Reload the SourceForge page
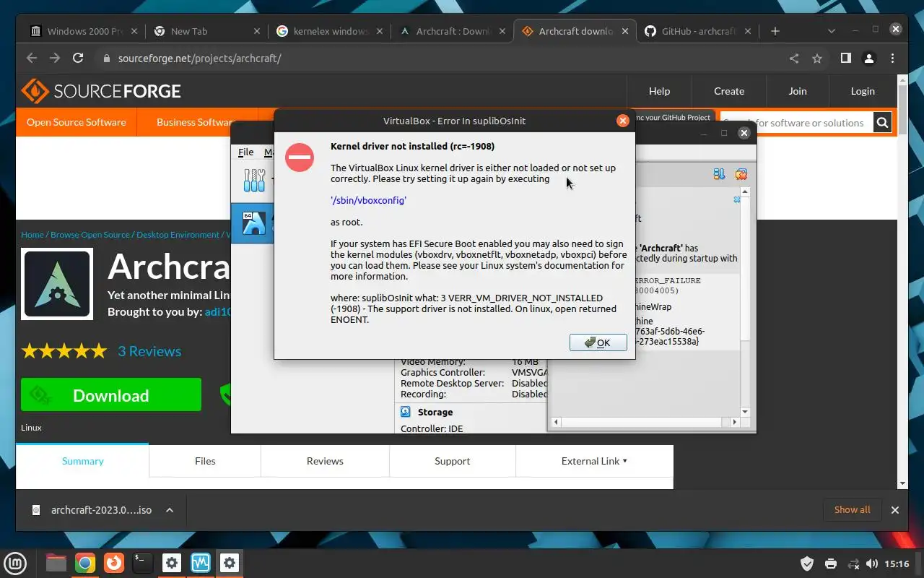The width and height of the screenshot is (924, 578). pyautogui.click(x=78, y=59)
